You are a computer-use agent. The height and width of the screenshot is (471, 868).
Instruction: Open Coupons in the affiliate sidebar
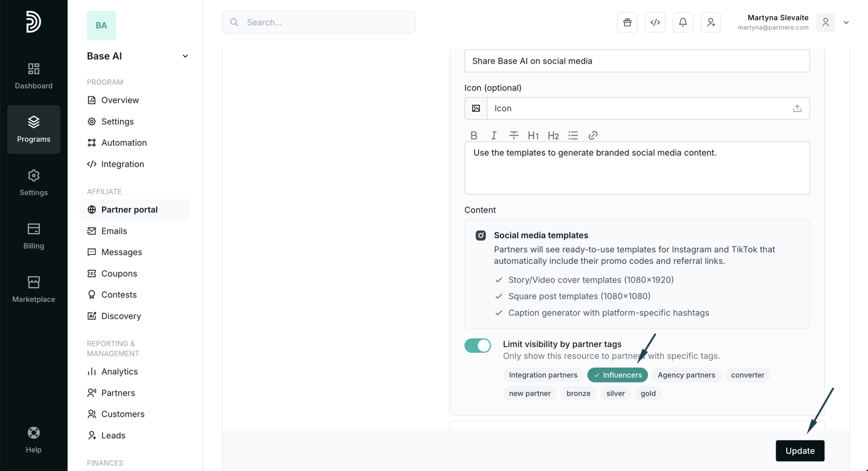pos(119,273)
